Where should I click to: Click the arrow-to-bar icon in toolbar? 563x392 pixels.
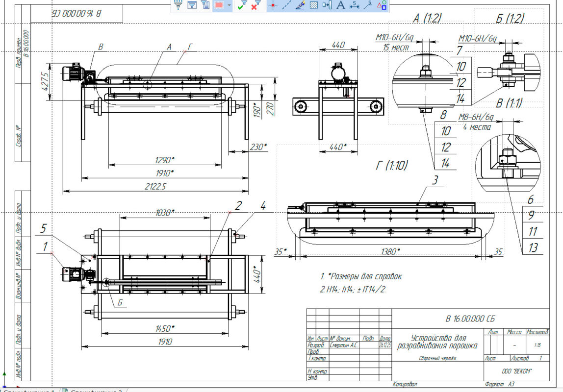coord(327,5)
